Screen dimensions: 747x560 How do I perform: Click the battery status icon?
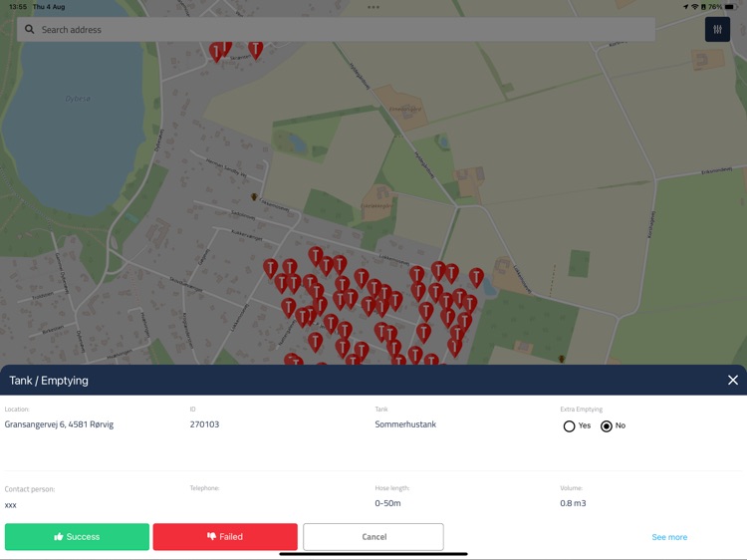click(731, 7)
